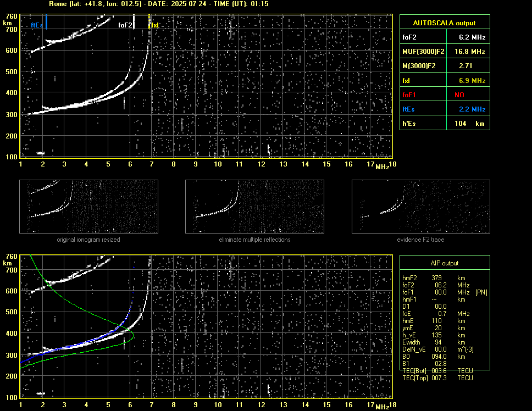This screenshot has height=411, width=532.
Task: Click the 'eliminate multiple reflections' caption
Action: tap(254, 240)
